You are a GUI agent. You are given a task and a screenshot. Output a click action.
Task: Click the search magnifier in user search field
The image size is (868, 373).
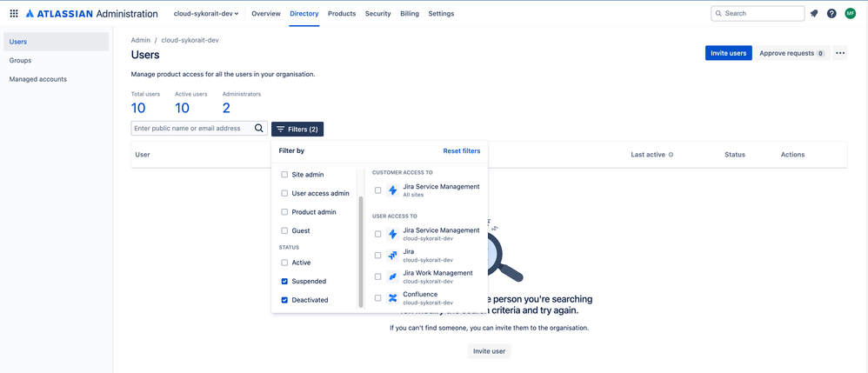258,129
